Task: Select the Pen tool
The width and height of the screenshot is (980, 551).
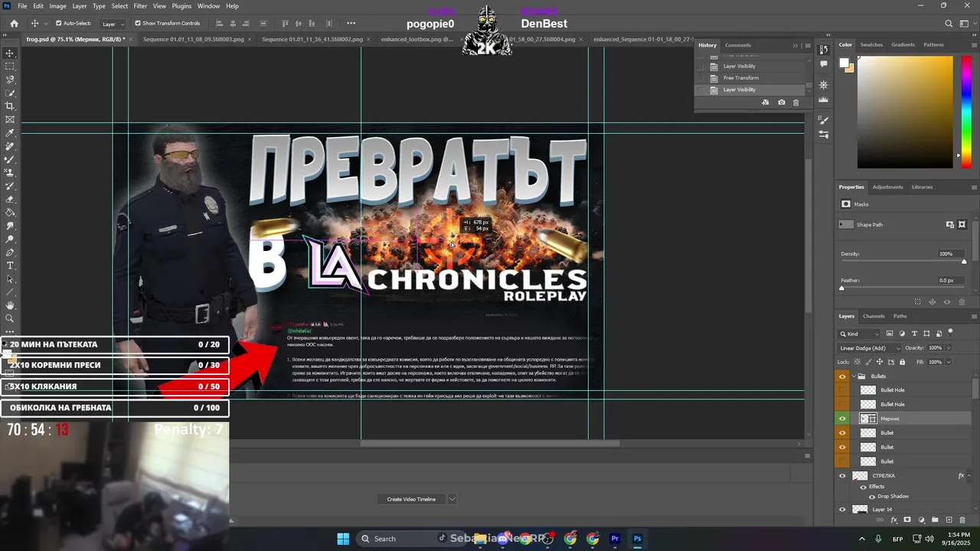Action: pos(10,253)
